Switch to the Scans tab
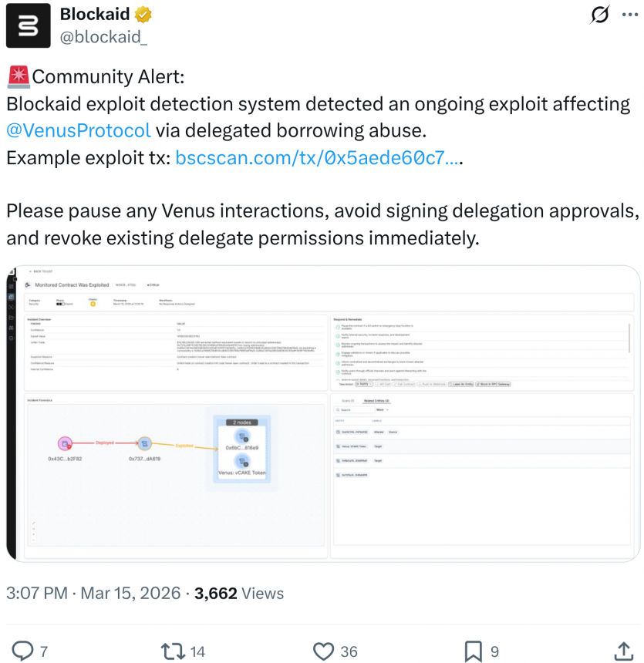 coord(347,400)
